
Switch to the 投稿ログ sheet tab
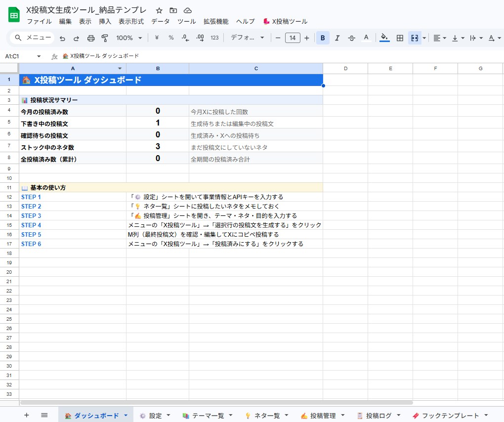378,416
